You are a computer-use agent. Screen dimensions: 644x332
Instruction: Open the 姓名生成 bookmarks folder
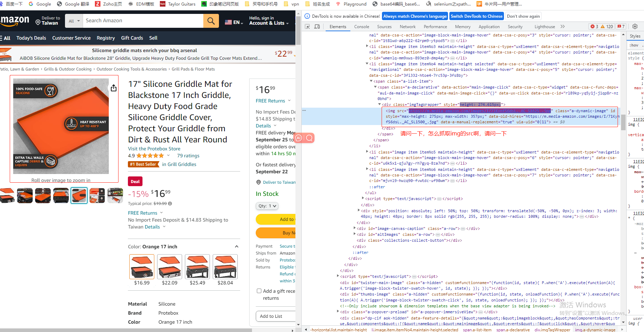[x=317, y=4]
